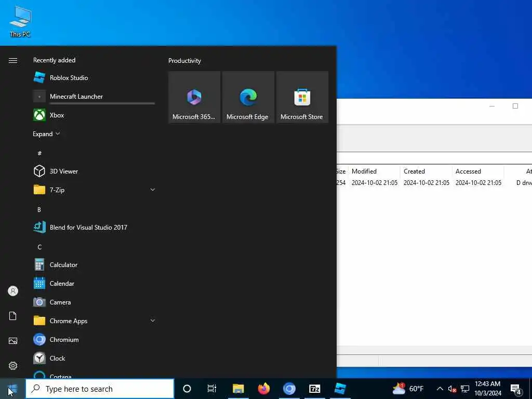The image size is (532, 399).
Task: Click the Microsoft 365 tile
Action: point(194,97)
